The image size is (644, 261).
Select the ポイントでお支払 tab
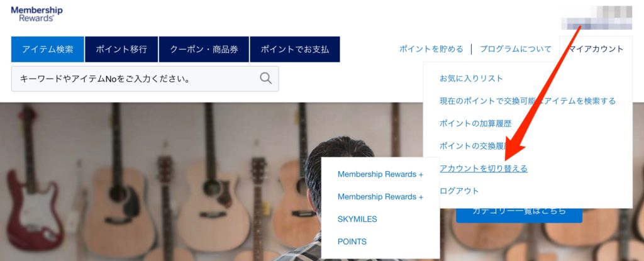coord(295,49)
